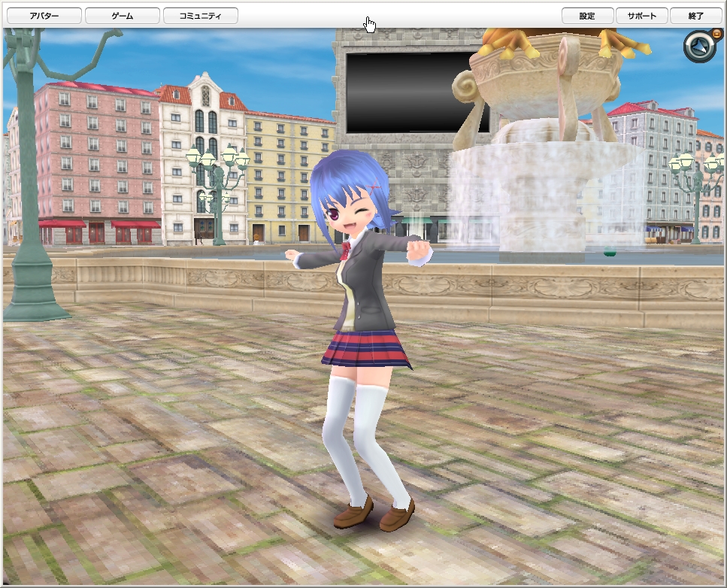Open the コミュニティ menu
Image resolution: width=727 pixels, height=588 pixels.
click(201, 16)
